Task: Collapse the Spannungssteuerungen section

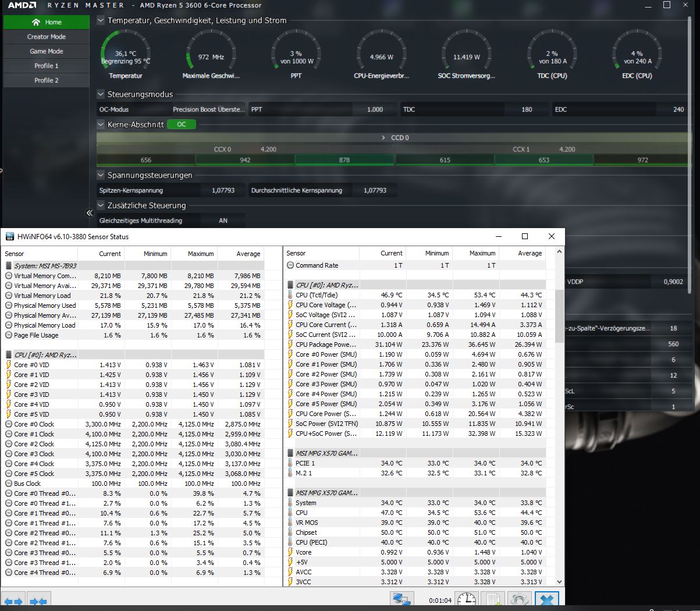Action: pyautogui.click(x=100, y=175)
